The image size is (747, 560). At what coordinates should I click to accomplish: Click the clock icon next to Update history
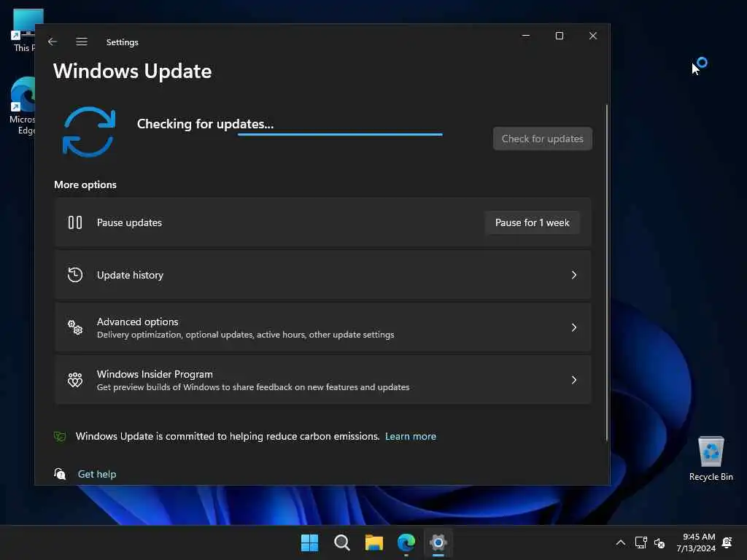[x=75, y=275]
